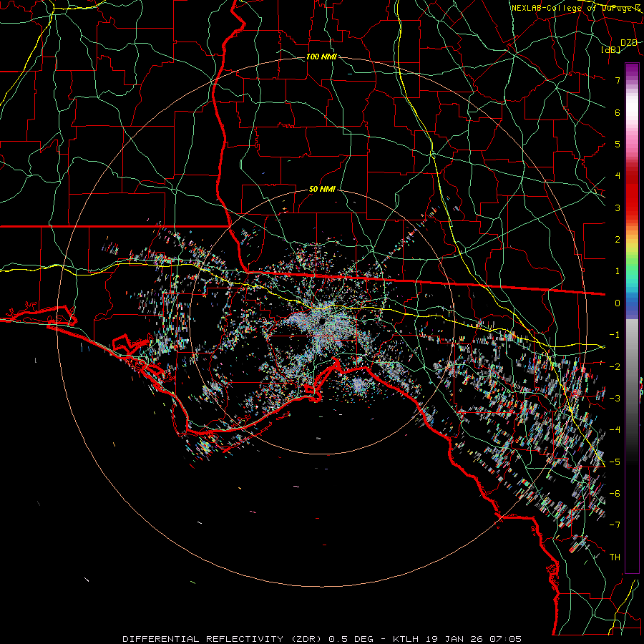
Task: Click the scale value -3 label
Action: coord(615,399)
